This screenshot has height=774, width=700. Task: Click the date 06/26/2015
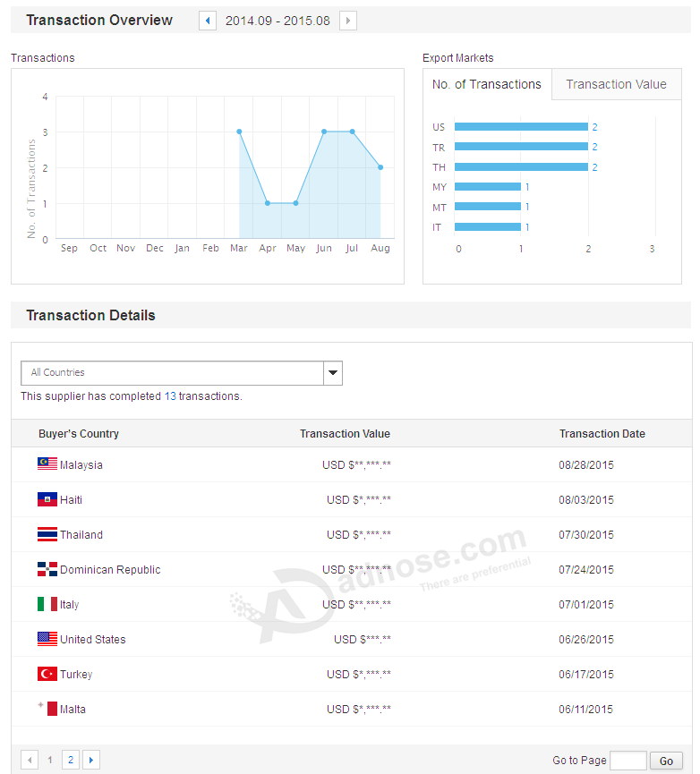586,640
